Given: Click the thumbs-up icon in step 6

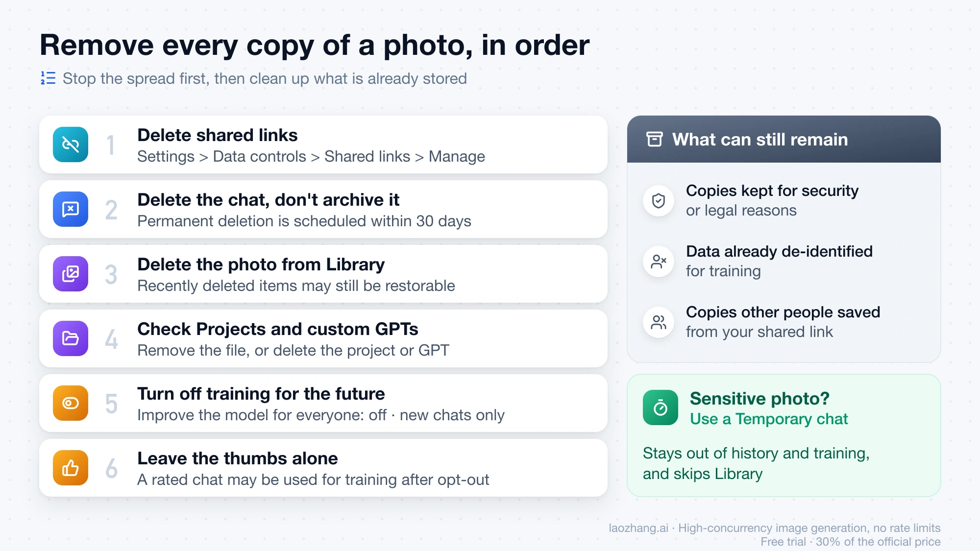Looking at the screenshot, I should pos(71,468).
